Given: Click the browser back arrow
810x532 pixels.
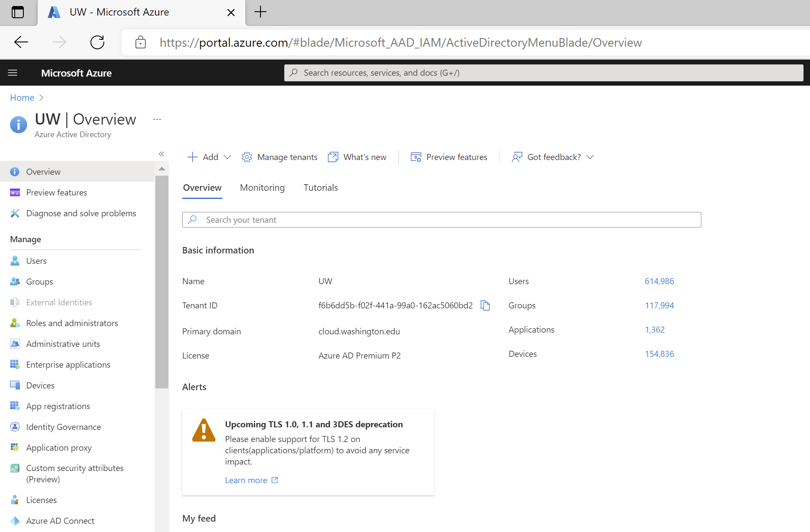Looking at the screenshot, I should [x=21, y=42].
